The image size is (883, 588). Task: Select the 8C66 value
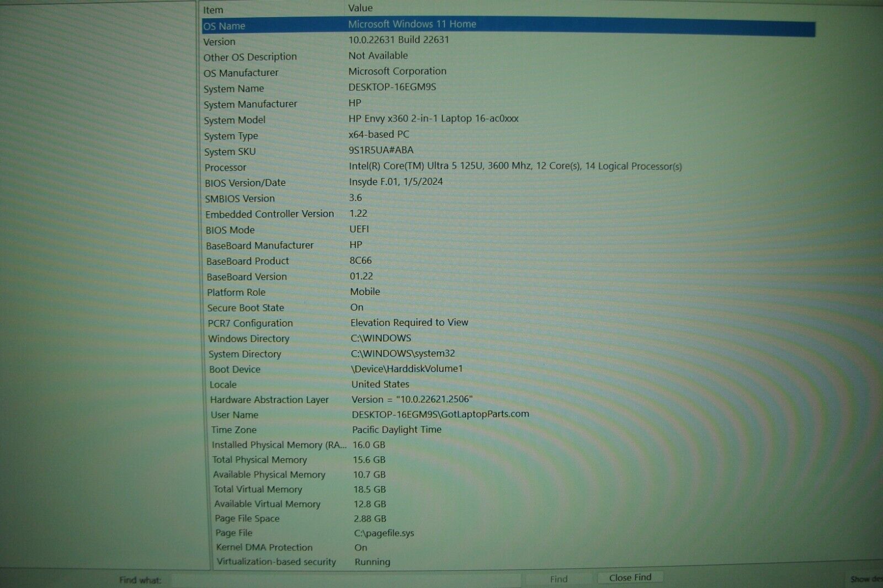pyautogui.click(x=361, y=260)
